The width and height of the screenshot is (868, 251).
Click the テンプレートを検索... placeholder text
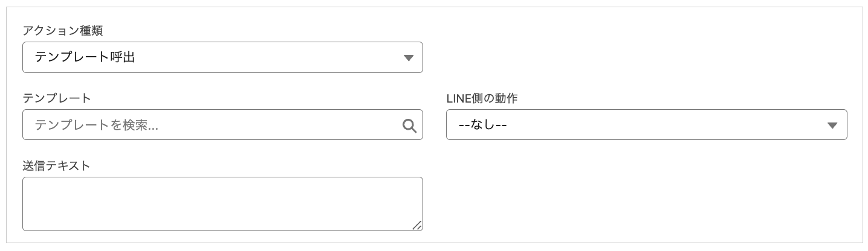click(97, 125)
